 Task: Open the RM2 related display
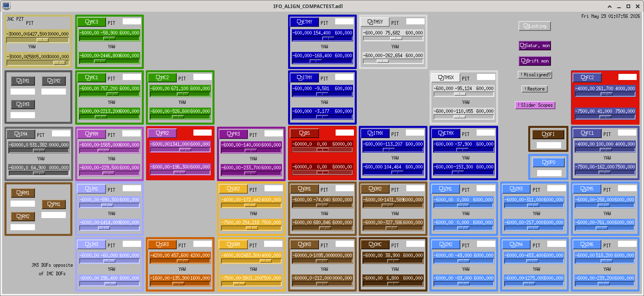click(23, 216)
